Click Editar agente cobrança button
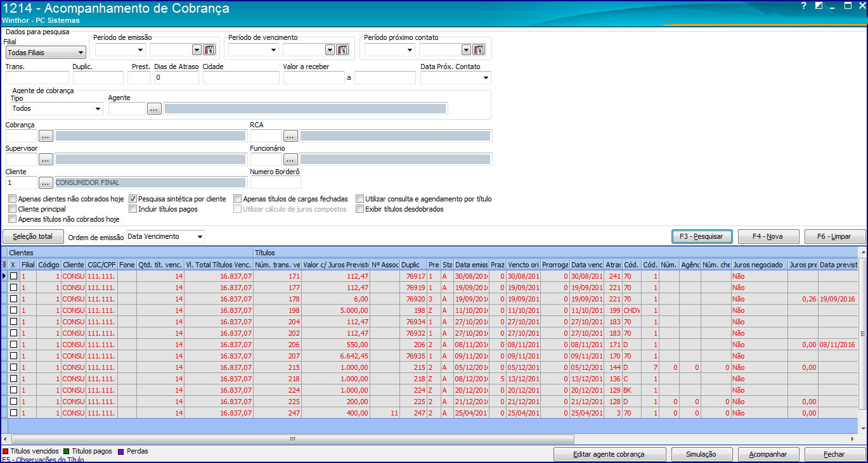Screen dimensions: 868x463 609,454
